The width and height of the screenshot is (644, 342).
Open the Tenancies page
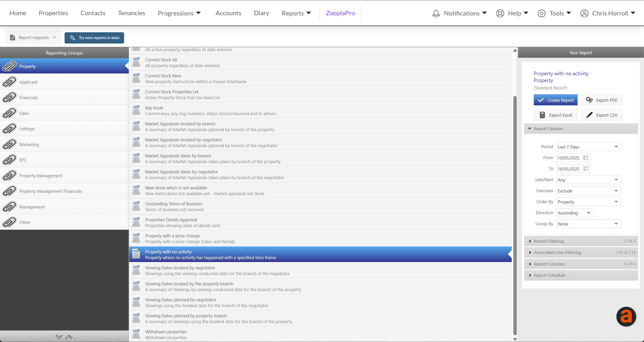tap(131, 13)
